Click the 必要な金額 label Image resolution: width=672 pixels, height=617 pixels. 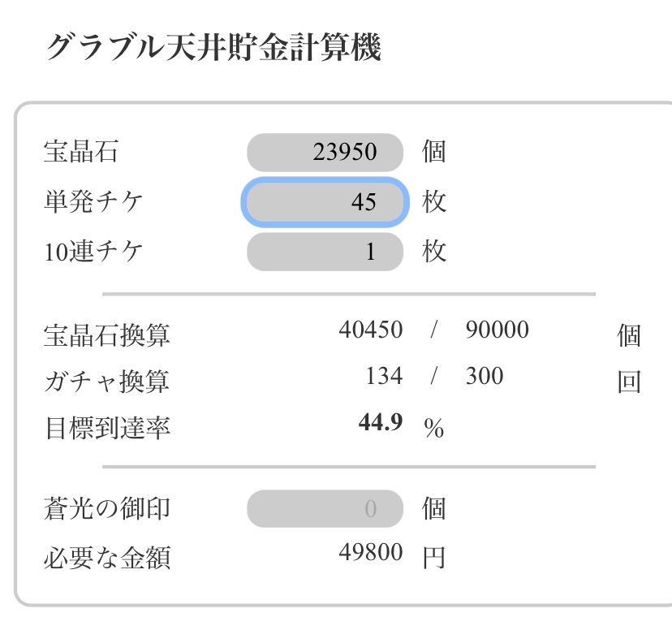pos(108,558)
